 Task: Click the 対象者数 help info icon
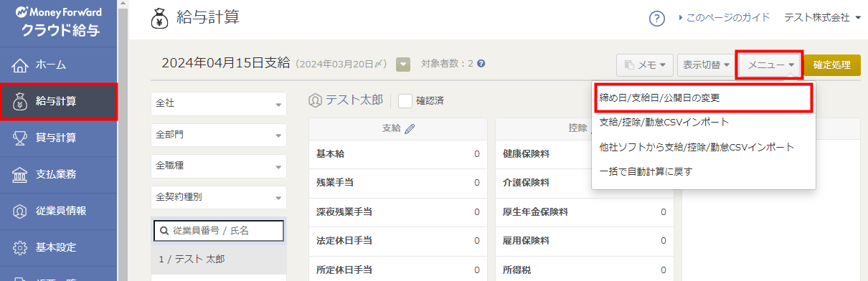point(481,64)
